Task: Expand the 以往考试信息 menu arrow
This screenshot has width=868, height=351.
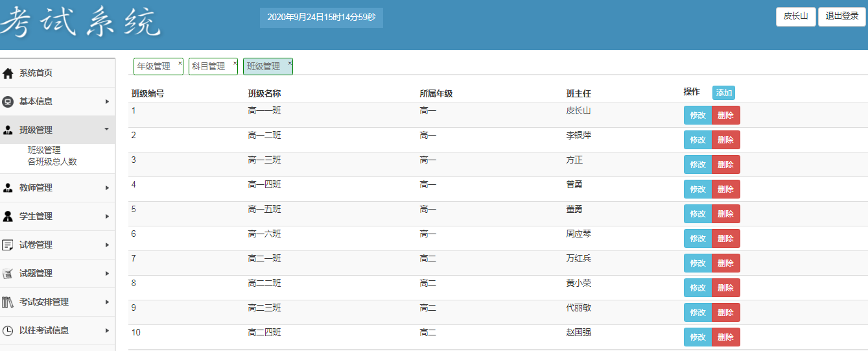Action: click(x=107, y=331)
